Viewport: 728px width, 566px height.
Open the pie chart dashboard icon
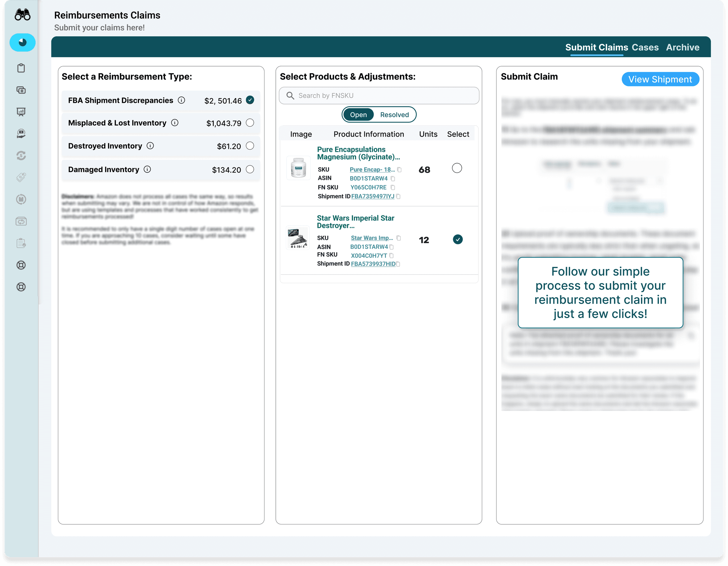(22, 43)
